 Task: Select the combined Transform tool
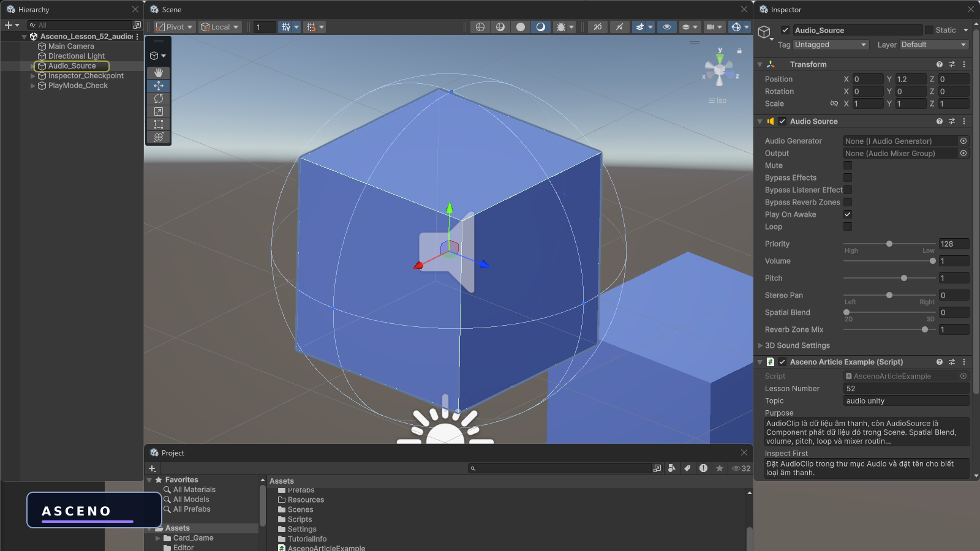pos(159,137)
